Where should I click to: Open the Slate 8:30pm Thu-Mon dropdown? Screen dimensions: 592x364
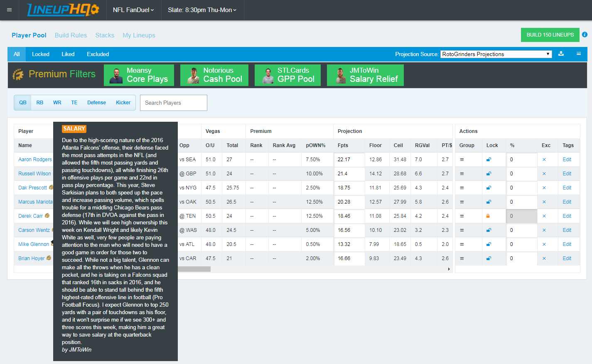point(202,10)
